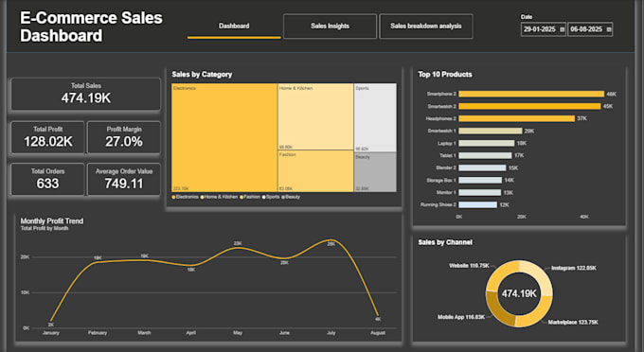
Task: Select the Smartwatch 1 bar
Action: 491,131
